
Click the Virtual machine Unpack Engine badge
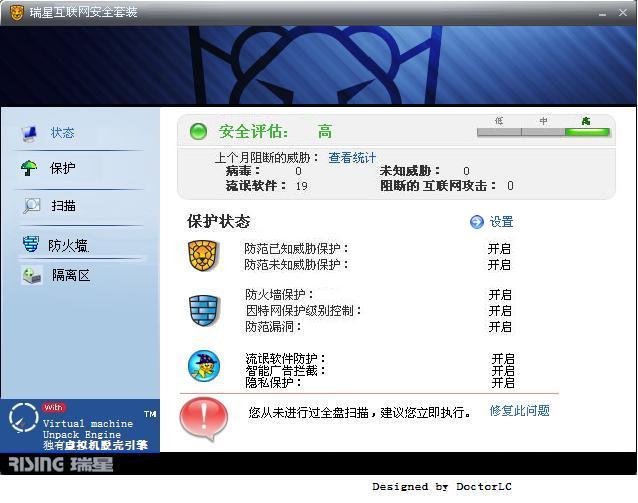tap(80, 426)
